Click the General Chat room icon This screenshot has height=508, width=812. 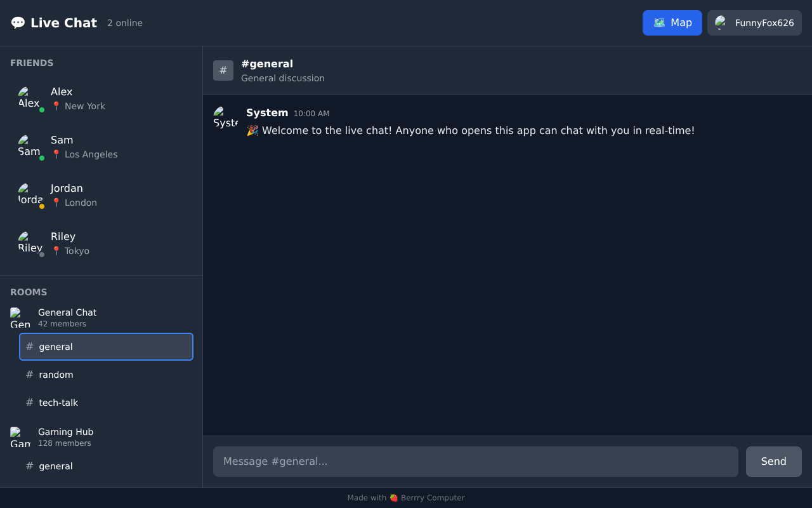(x=20, y=317)
